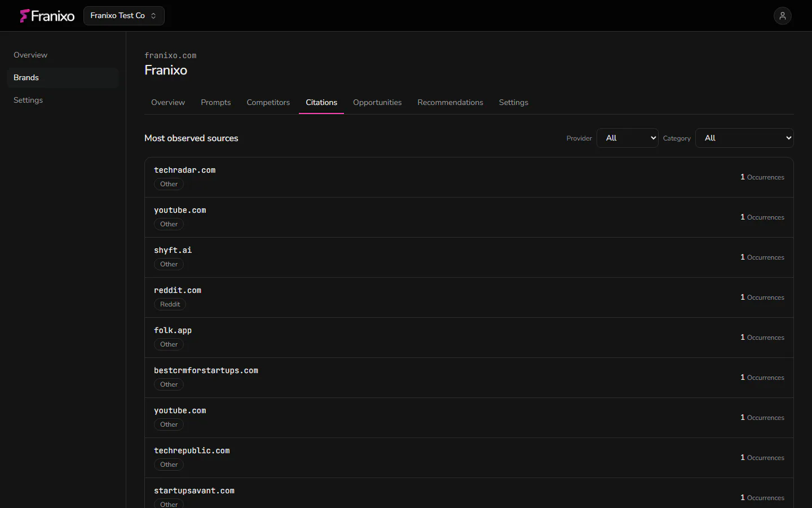Switch to the Prompts tab
This screenshot has height=508, width=812.
216,102
